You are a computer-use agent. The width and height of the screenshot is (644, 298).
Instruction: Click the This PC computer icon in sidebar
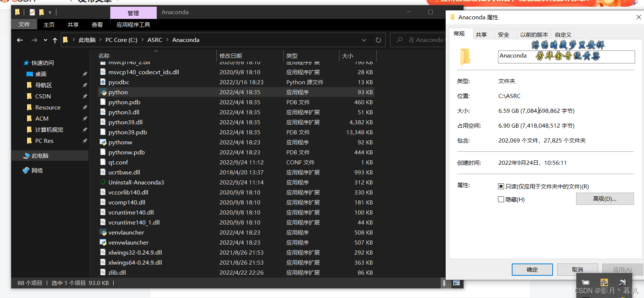click(x=26, y=155)
